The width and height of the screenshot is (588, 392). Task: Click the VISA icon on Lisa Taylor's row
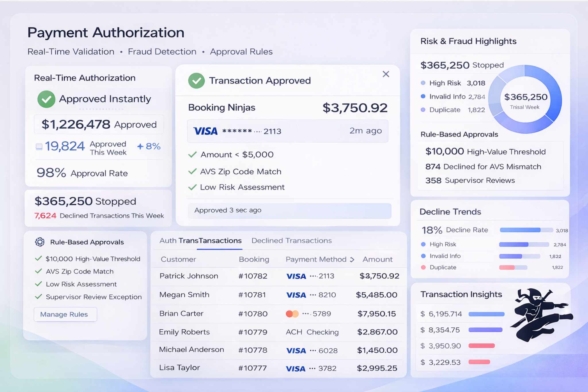[295, 368]
